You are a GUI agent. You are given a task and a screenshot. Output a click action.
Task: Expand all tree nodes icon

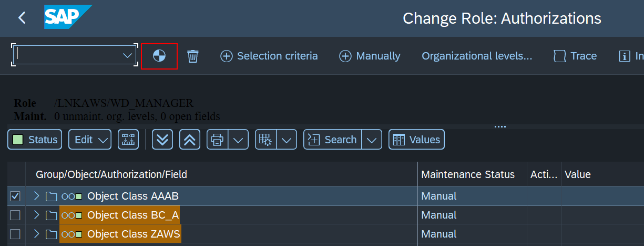point(162,140)
